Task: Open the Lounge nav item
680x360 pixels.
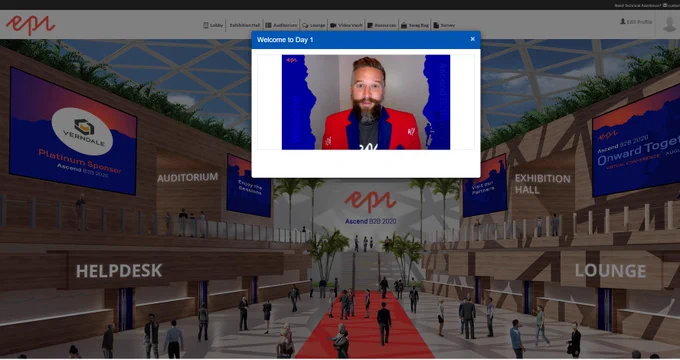Action: point(314,25)
